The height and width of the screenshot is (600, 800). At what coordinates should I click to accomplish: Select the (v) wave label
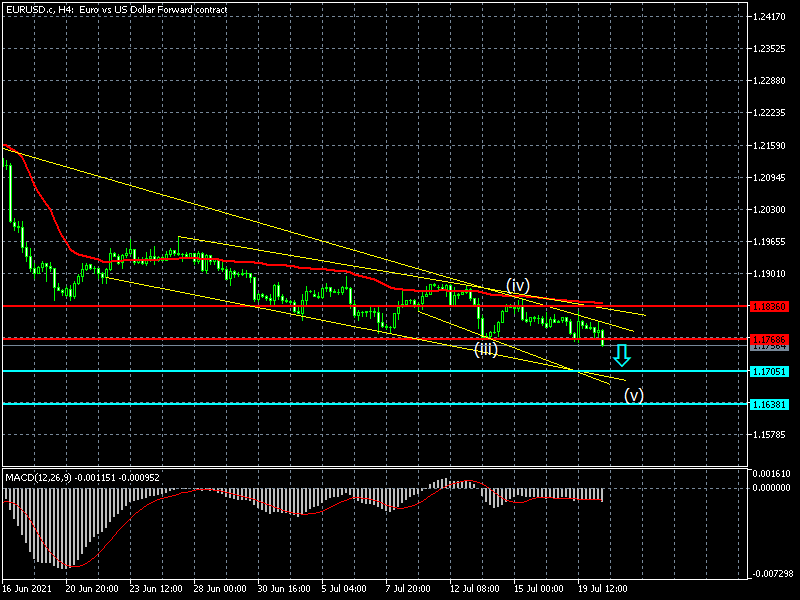click(x=634, y=395)
